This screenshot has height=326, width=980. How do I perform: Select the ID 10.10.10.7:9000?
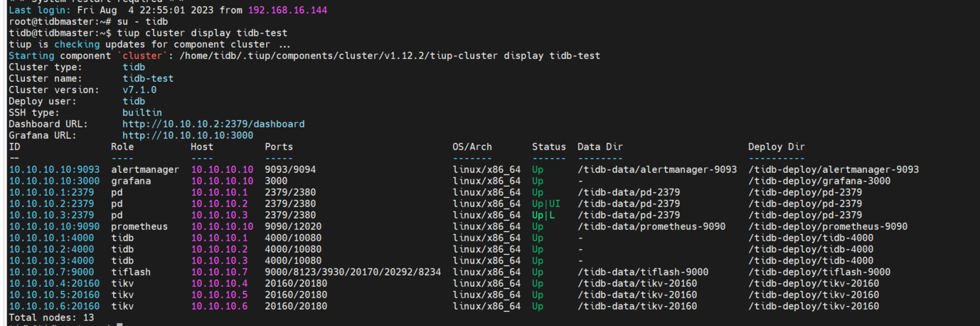51,272
